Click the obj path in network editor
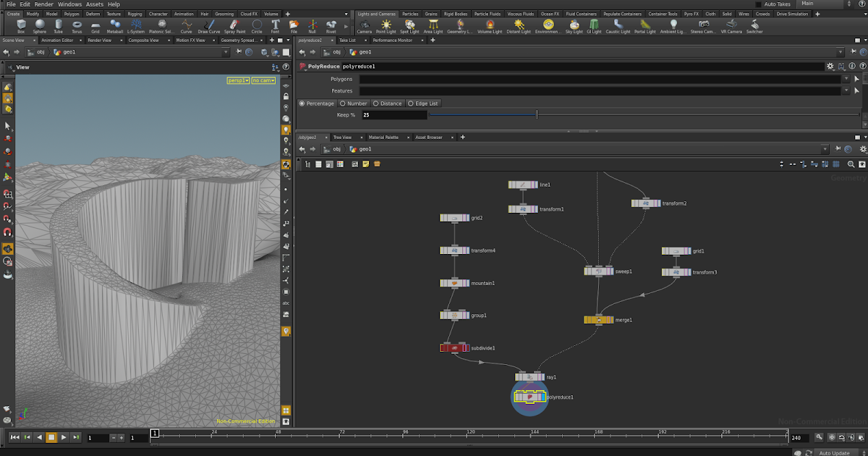Viewport: 868px width, 456px height. [x=337, y=149]
